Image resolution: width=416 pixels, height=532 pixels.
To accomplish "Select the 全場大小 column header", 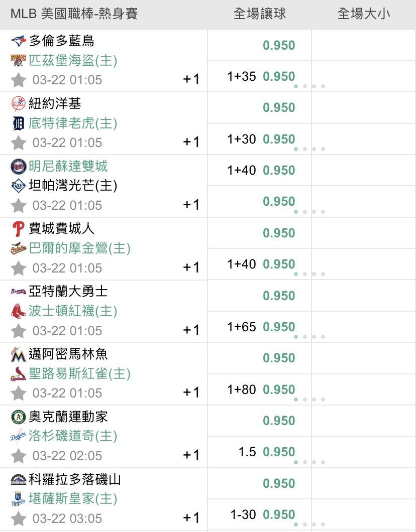I will pos(363,14).
